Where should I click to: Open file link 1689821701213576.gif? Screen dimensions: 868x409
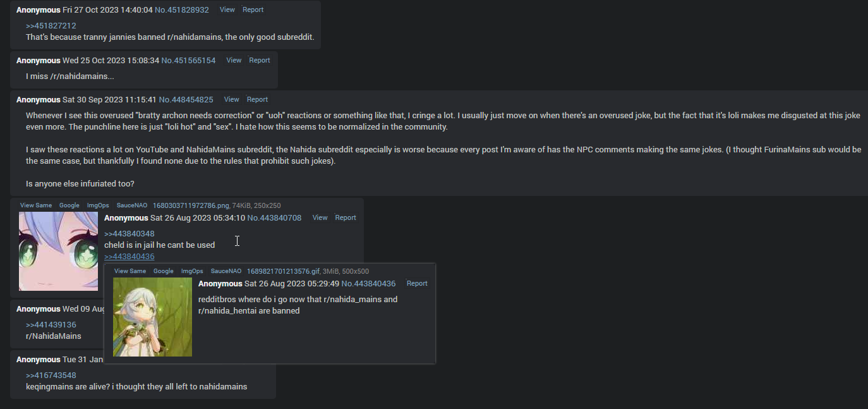pos(283,271)
